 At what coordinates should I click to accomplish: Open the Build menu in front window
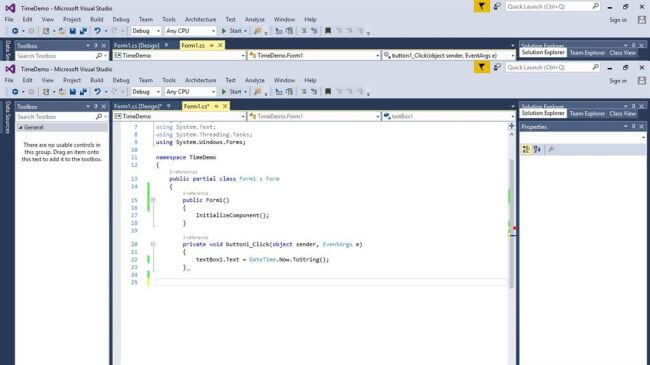click(x=97, y=80)
